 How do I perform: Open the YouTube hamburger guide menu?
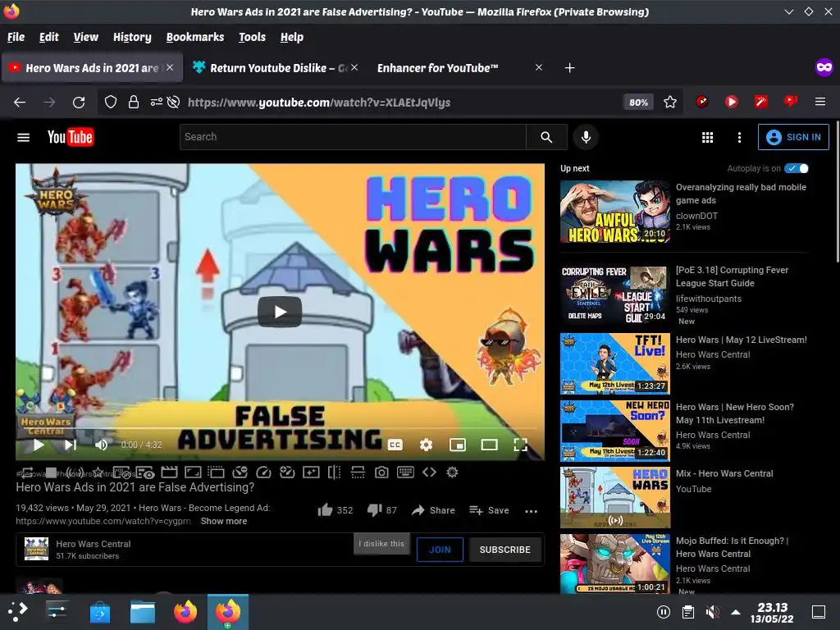24,138
